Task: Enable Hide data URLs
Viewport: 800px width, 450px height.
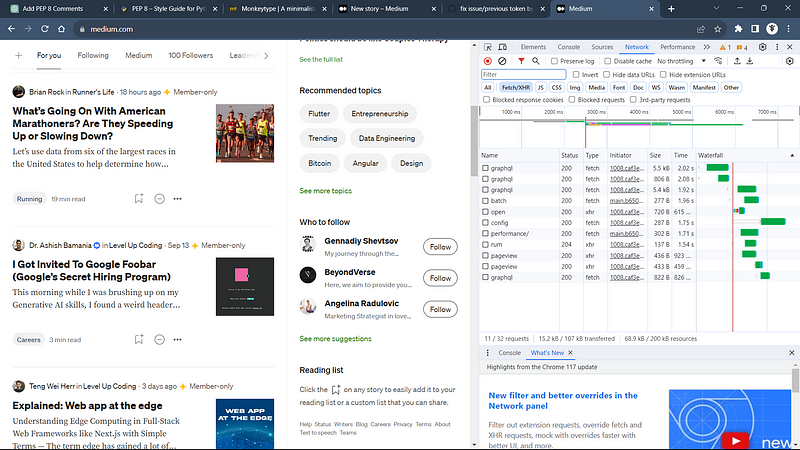Action: pyautogui.click(x=606, y=74)
